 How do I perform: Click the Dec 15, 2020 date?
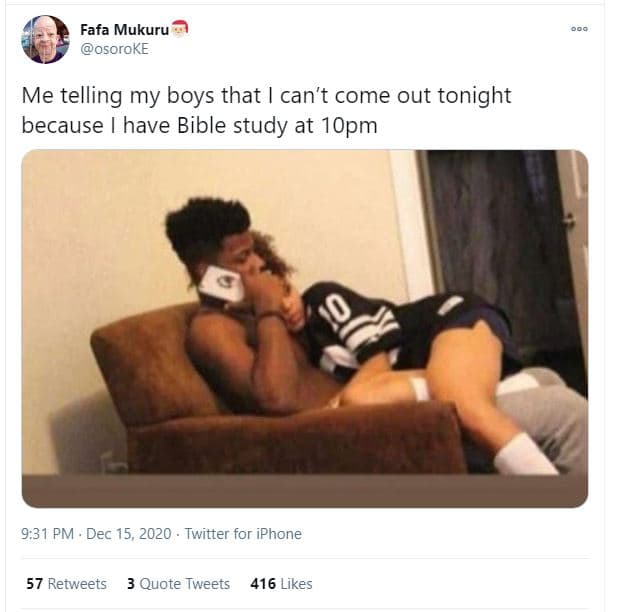click(x=129, y=534)
